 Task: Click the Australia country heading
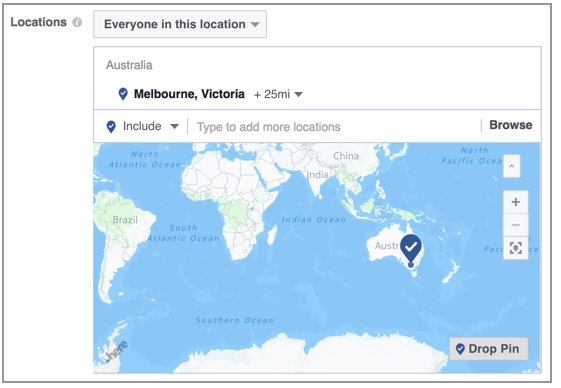[x=129, y=65]
